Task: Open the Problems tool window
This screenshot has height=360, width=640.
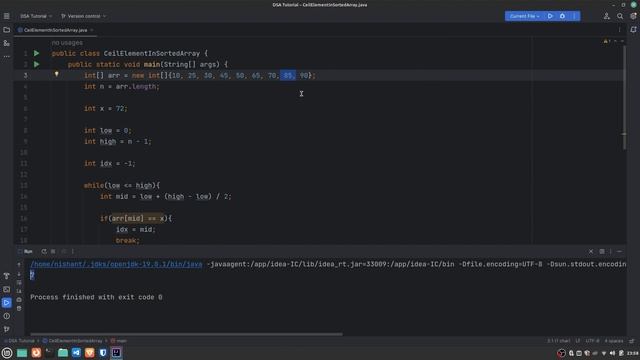Action: coord(7,316)
